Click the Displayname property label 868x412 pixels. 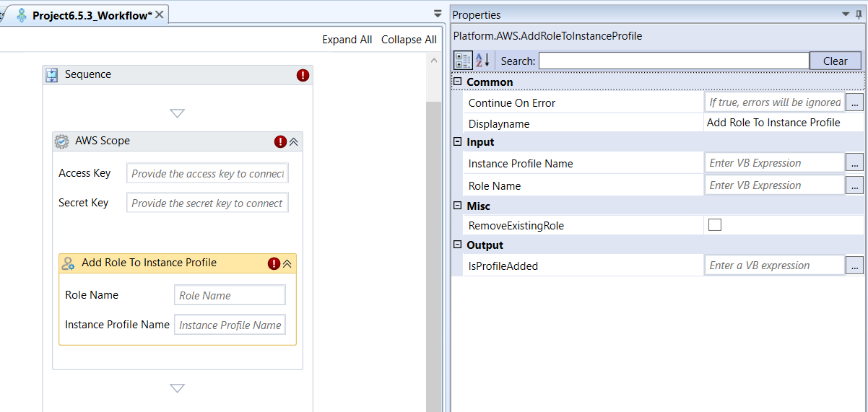coord(499,124)
